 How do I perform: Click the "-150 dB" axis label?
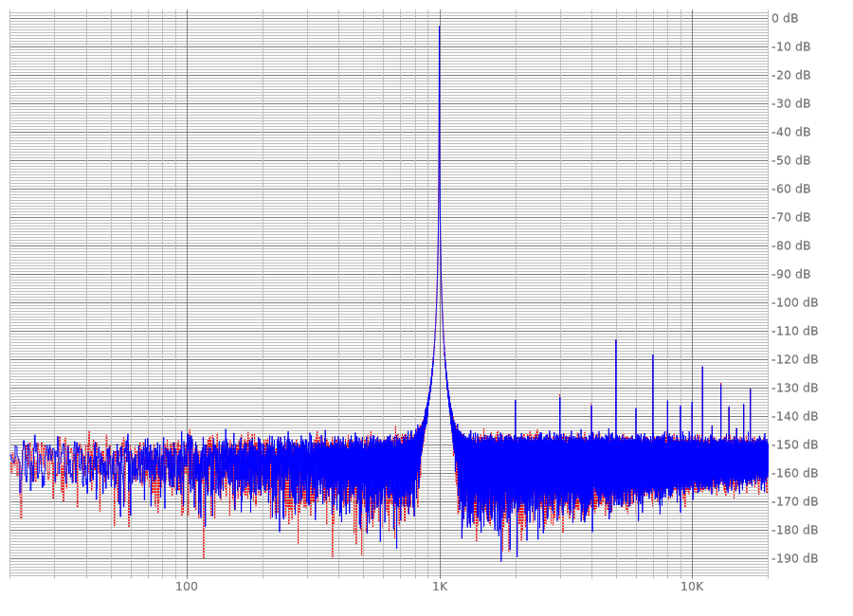pos(795,444)
